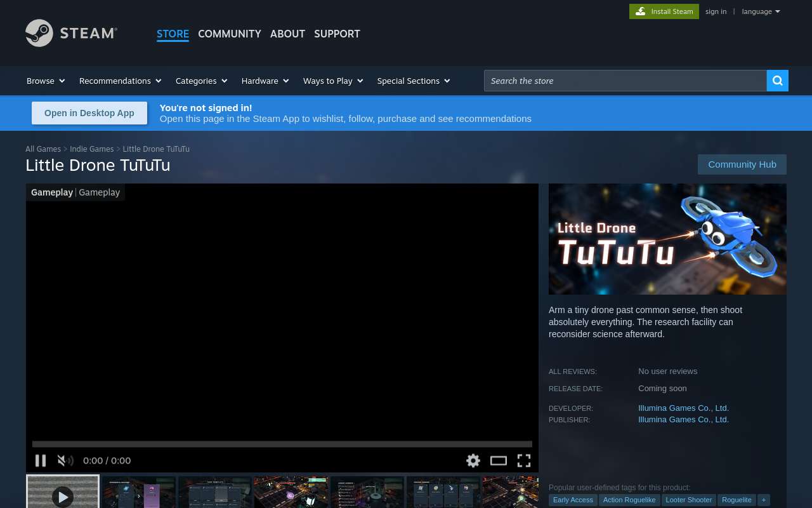Open the Hardware dropdown
The height and width of the screenshot is (508, 812).
(265, 81)
